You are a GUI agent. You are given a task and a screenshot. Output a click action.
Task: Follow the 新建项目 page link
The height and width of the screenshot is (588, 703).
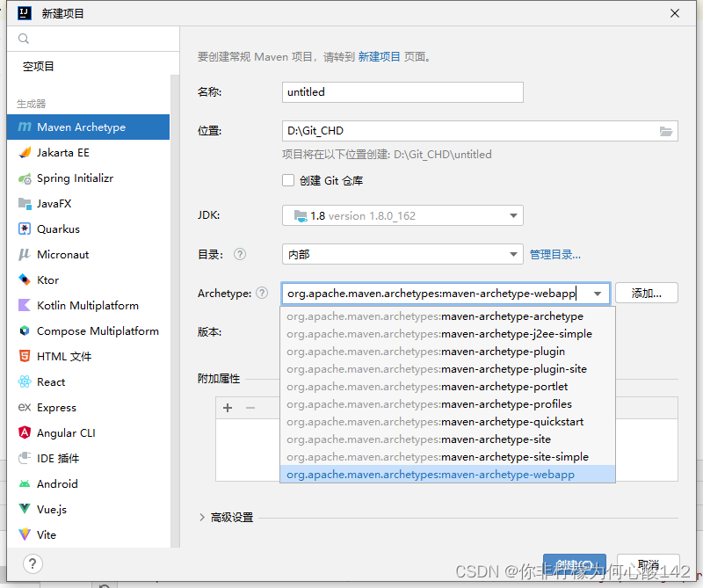(379, 57)
